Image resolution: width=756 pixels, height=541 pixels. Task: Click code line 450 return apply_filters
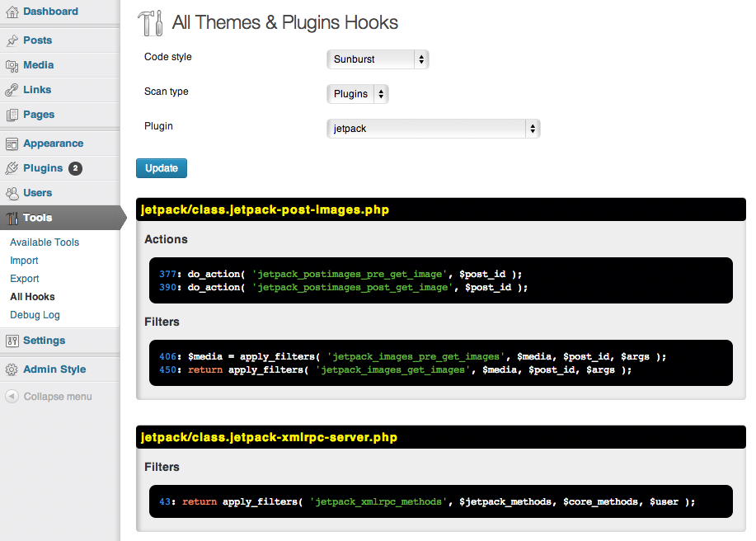[396, 369]
